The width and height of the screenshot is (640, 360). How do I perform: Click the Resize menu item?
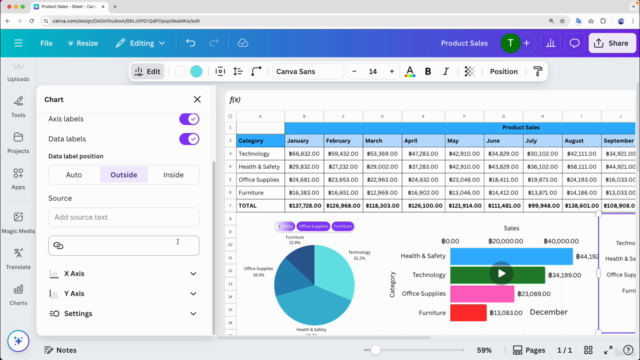point(83,43)
